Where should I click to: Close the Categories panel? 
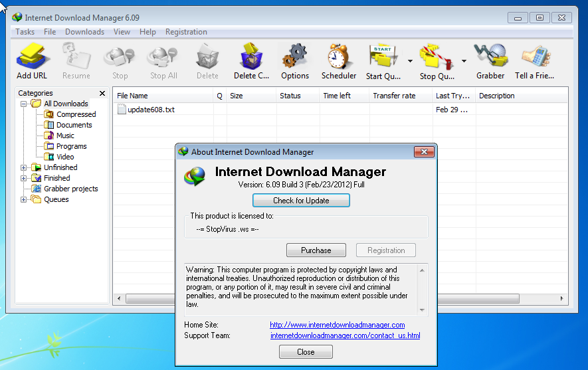coord(102,93)
